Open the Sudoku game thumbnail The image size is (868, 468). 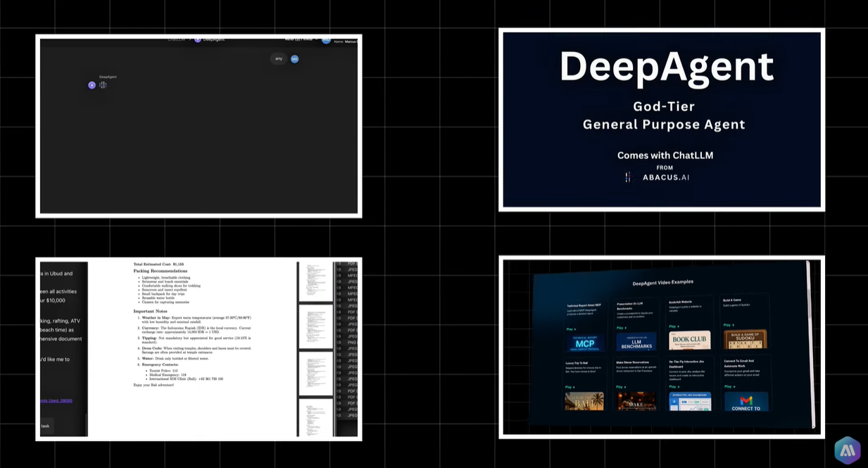tap(745, 339)
